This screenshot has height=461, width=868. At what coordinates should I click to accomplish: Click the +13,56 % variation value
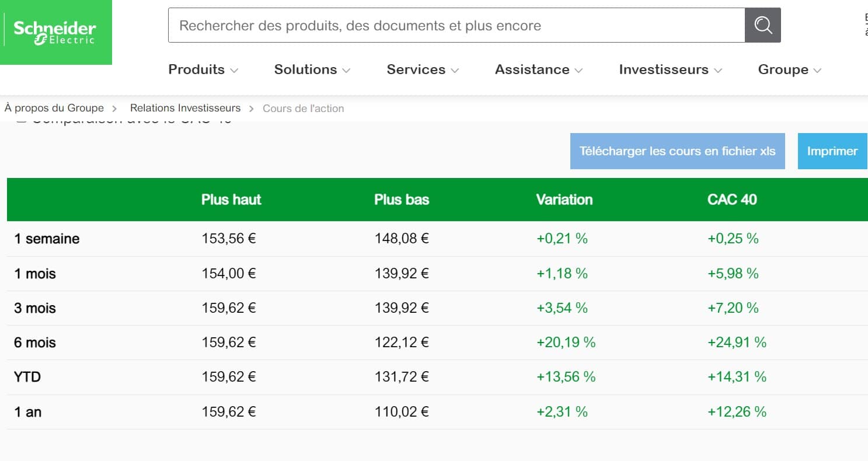[566, 376]
